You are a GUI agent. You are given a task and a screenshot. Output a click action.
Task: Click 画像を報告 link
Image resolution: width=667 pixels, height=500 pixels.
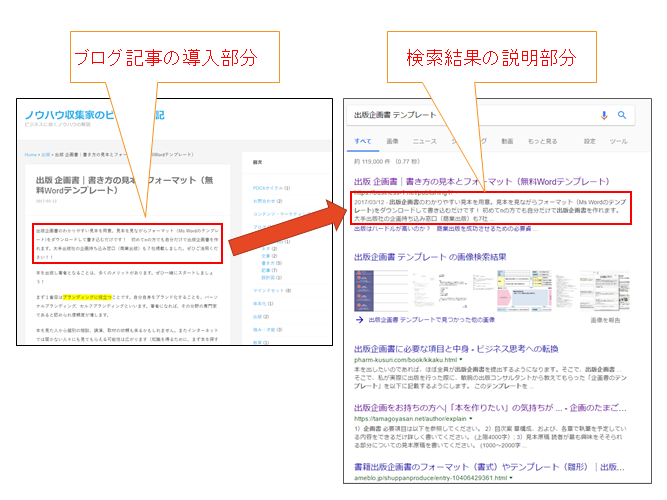[x=605, y=320]
